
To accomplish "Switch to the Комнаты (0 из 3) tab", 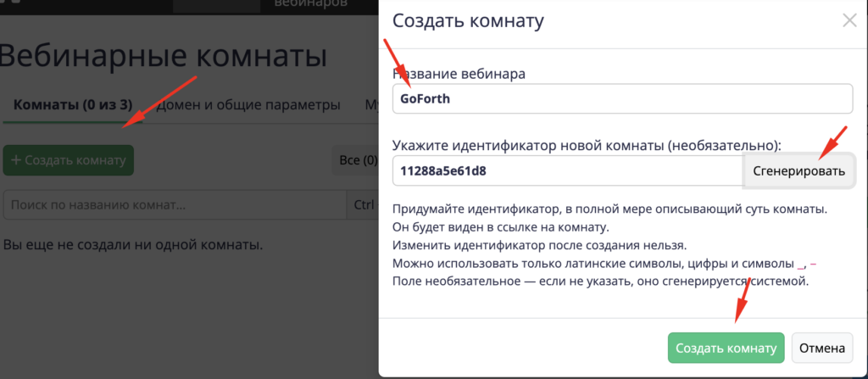I will pos(73,105).
